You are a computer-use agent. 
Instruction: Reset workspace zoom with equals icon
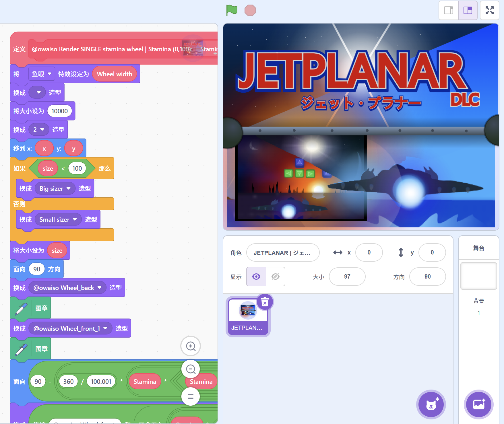click(191, 396)
